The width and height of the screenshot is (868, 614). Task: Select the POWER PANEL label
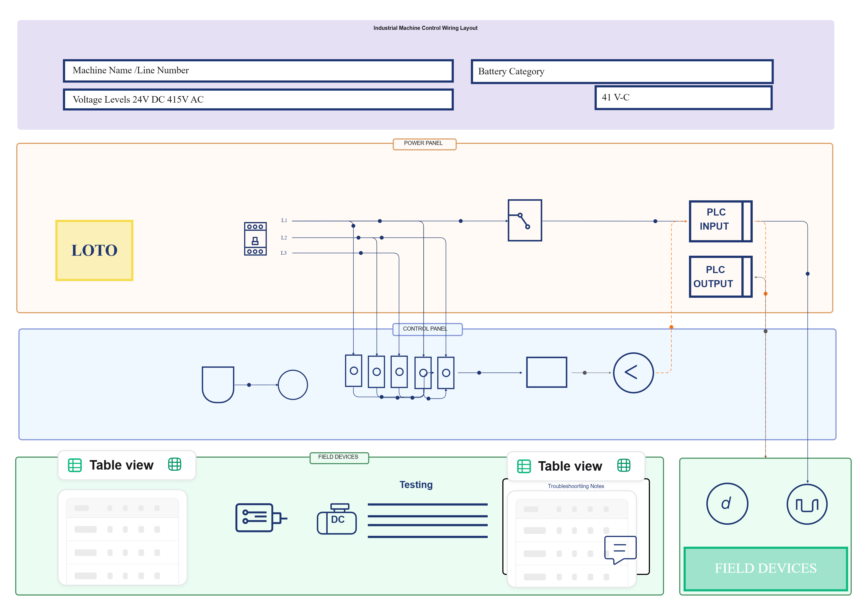(x=424, y=144)
